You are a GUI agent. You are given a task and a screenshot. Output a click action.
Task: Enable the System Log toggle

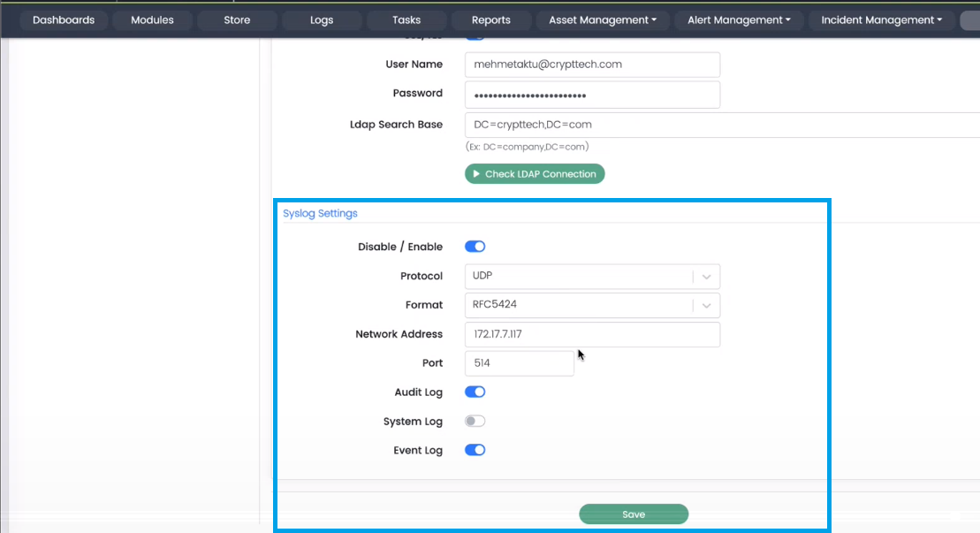pyautogui.click(x=475, y=422)
